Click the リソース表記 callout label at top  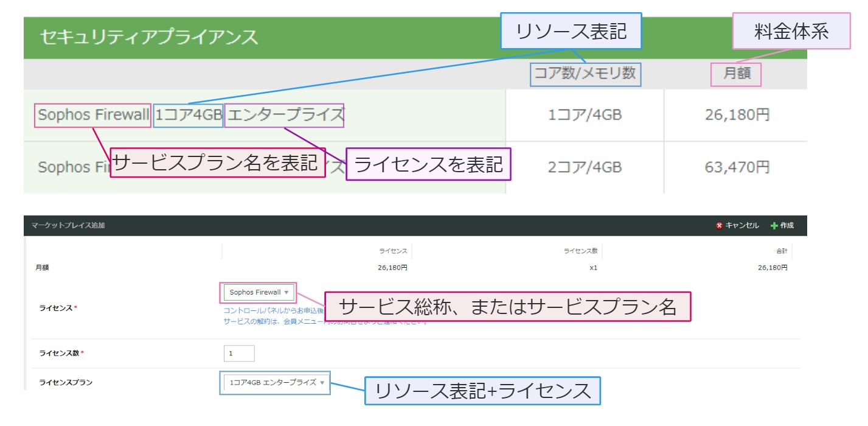(x=571, y=31)
